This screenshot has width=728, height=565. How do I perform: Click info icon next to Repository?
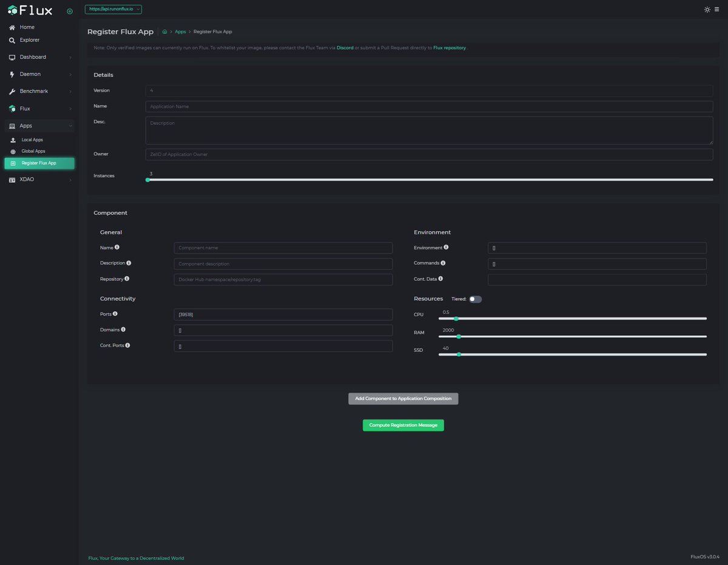[127, 279]
